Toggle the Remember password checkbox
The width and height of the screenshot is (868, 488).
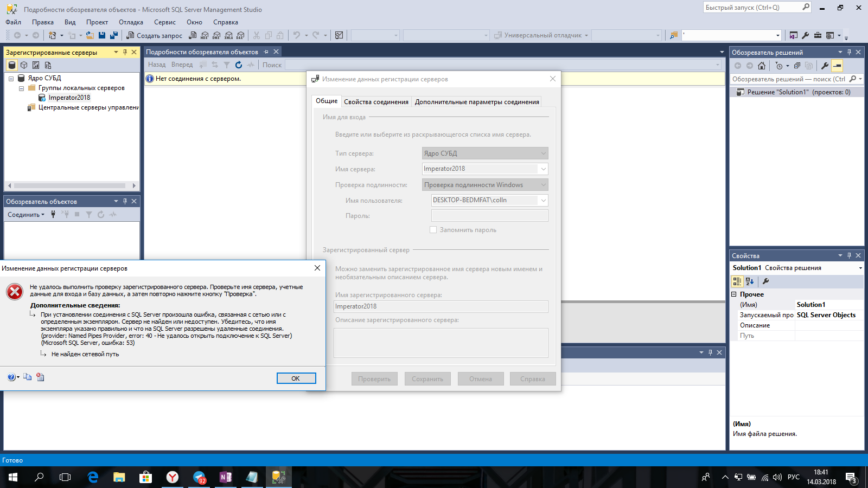[x=433, y=230]
